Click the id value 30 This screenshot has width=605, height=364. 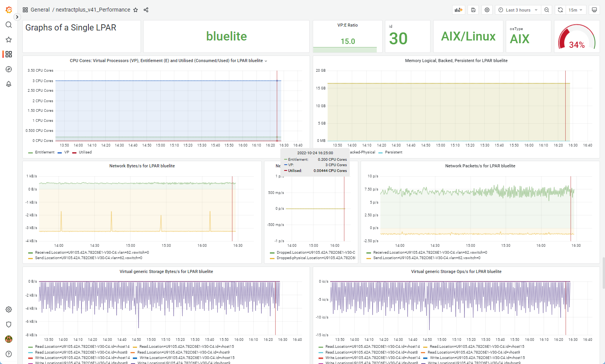(398, 39)
